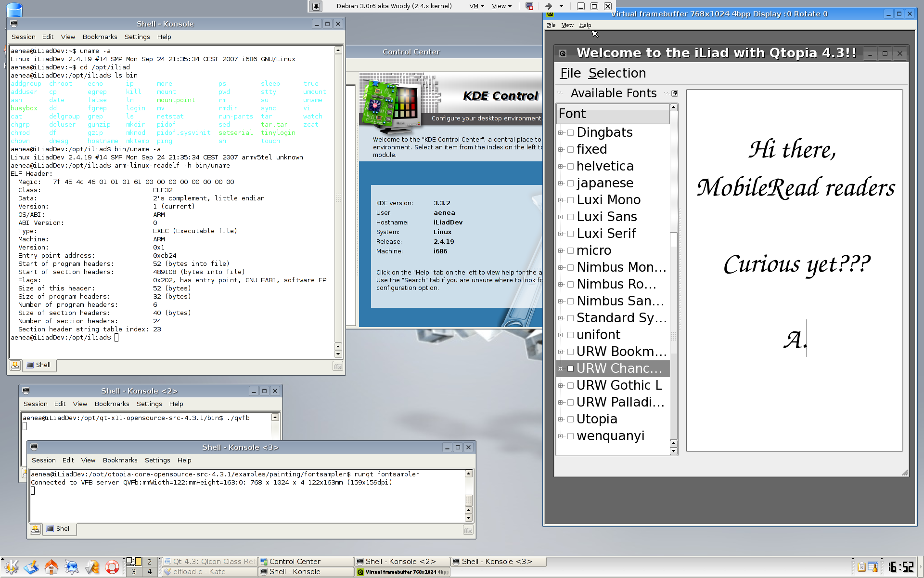
Task: Open the VM dropdown in toolbar
Action: [x=476, y=6]
